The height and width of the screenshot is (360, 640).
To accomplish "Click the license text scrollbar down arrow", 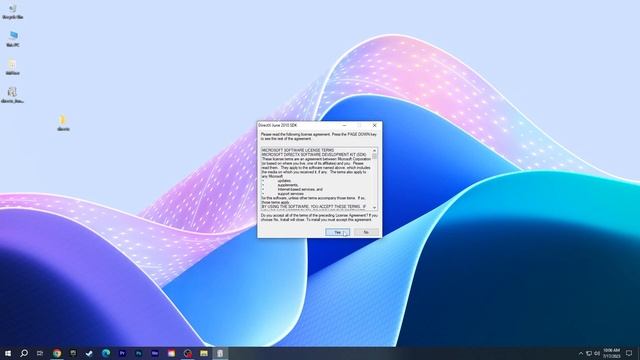I will [x=374, y=208].
